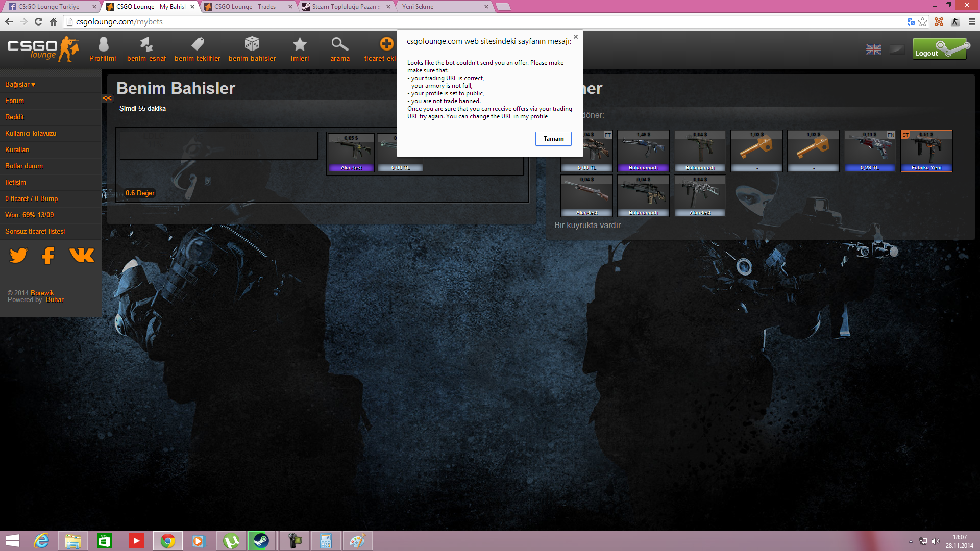Open the Kuralları sidebar link
This screenshot has width=980, height=551.
(x=17, y=149)
